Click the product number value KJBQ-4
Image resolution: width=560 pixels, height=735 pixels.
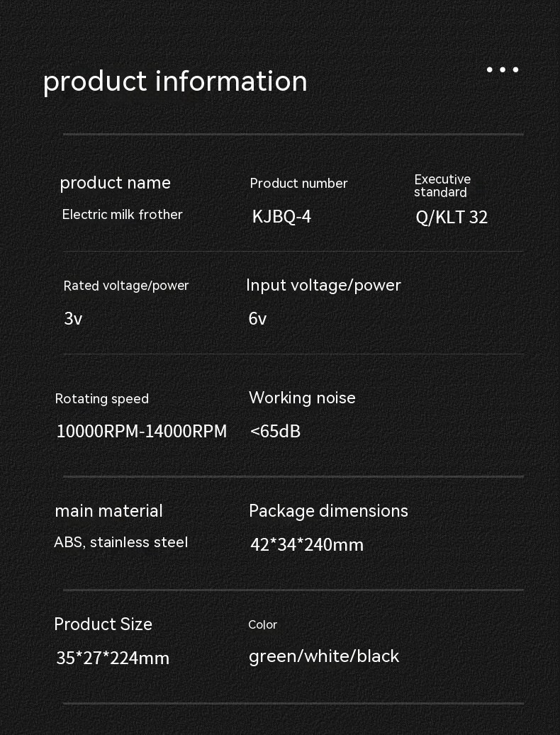[281, 217]
